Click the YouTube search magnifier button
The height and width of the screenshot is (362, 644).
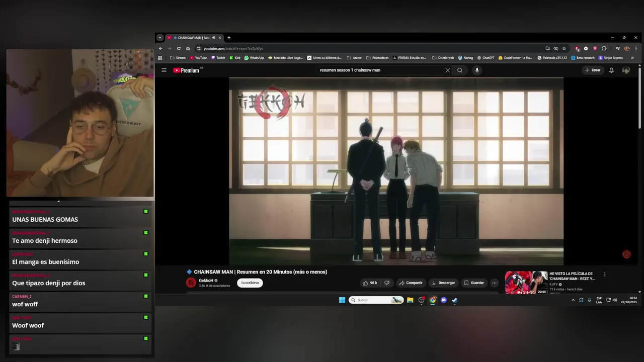click(x=460, y=70)
